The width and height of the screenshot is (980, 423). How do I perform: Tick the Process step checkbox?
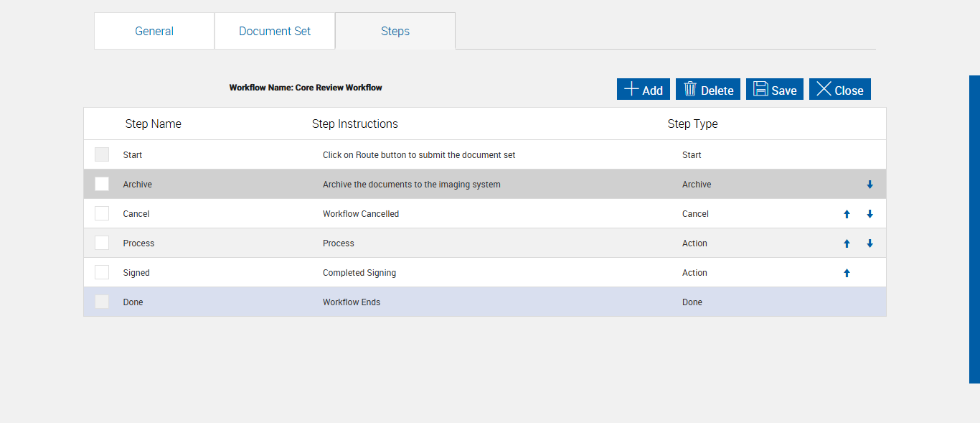[102, 243]
